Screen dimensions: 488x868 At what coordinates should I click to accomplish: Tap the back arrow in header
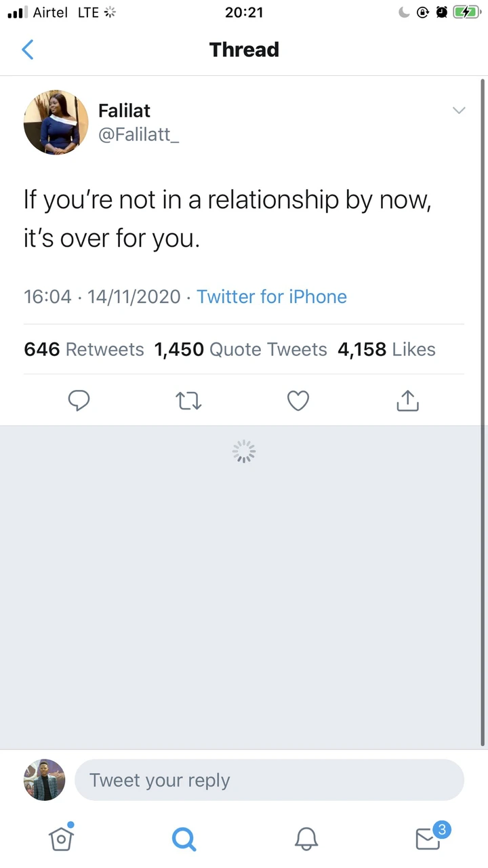point(28,50)
